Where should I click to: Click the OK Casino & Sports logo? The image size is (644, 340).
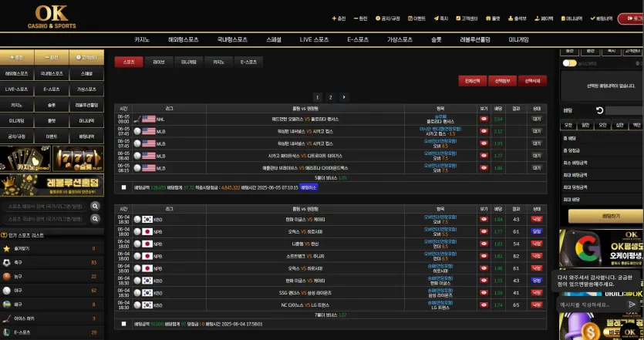click(x=52, y=17)
